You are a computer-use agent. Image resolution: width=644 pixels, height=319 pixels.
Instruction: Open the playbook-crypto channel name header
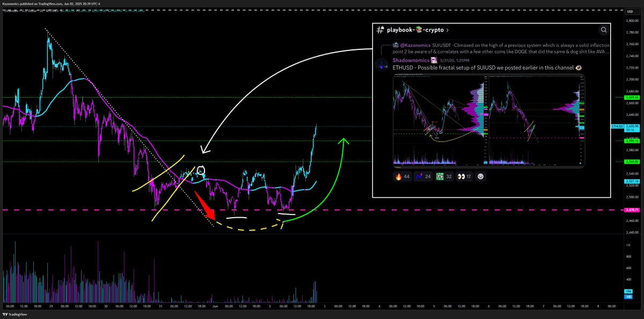[x=417, y=30]
